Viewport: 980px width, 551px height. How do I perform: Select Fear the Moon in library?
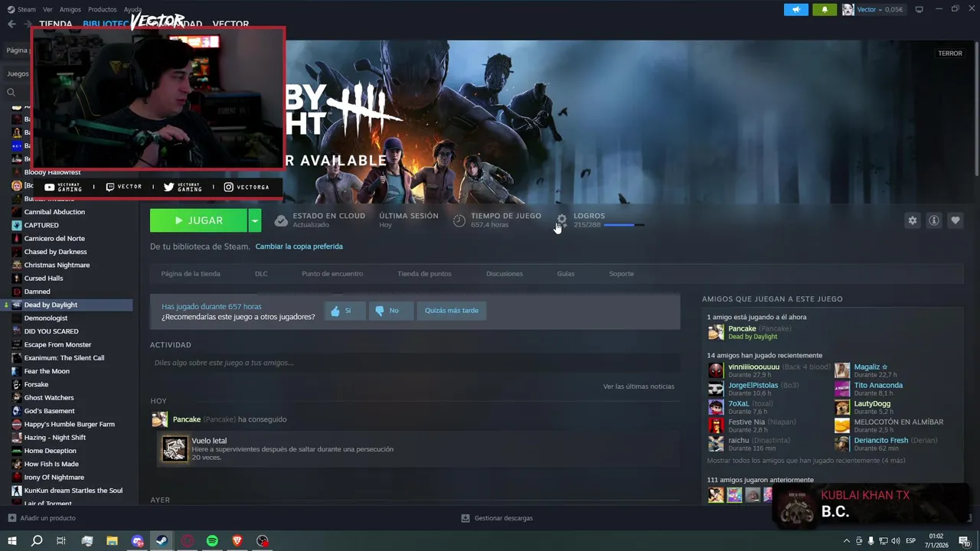click(47, 371)
